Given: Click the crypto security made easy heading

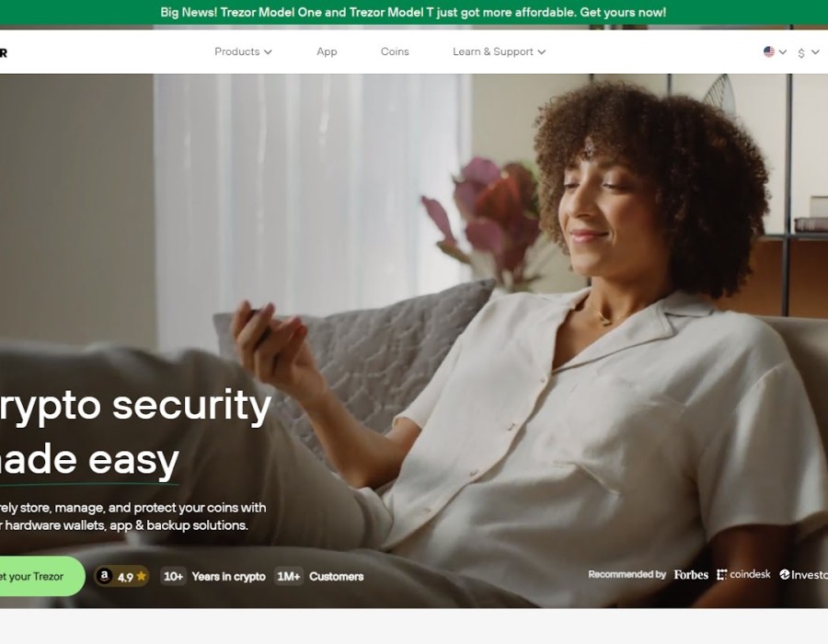Looking at the screenshot, I should pyautogui.click(x=135, y=432).
